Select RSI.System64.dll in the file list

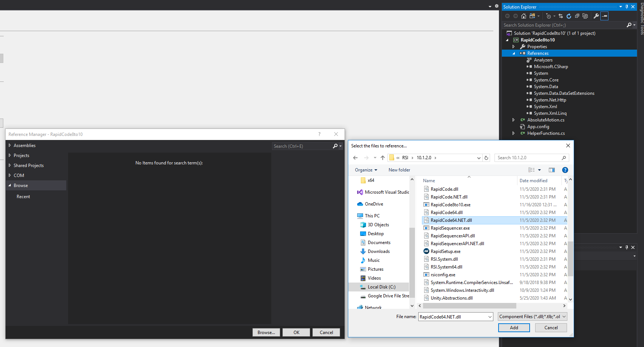pos(446,267)
